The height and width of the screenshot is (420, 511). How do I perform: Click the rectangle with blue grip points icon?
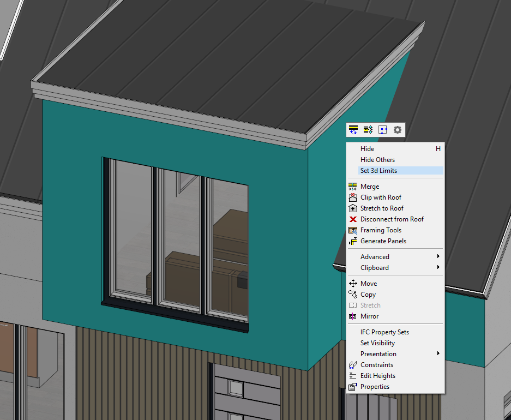point(383,130)
